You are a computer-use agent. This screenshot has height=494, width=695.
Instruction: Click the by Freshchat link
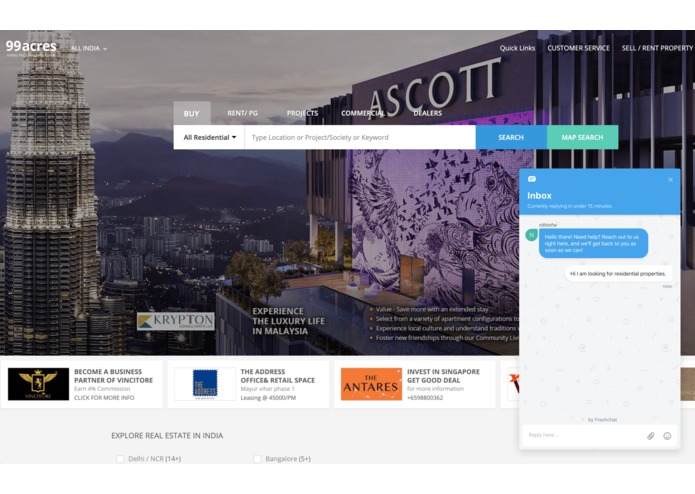coord(599,420)
